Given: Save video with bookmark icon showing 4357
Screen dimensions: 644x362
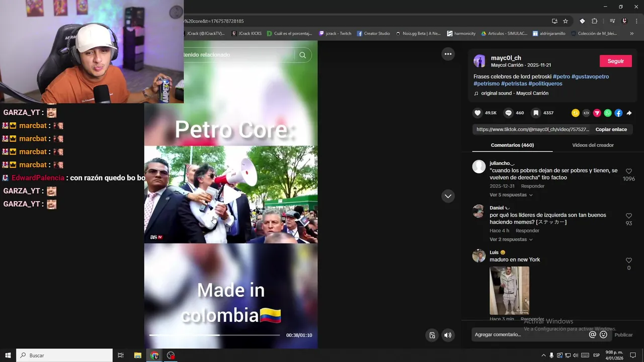Looking at the screenshot, I should (x=536, y=113).
